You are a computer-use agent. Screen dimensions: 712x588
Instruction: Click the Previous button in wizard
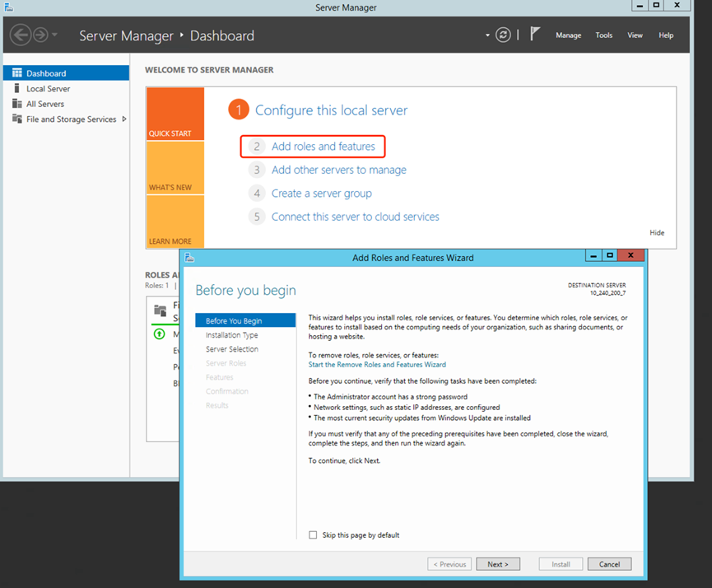pos(449,564)
